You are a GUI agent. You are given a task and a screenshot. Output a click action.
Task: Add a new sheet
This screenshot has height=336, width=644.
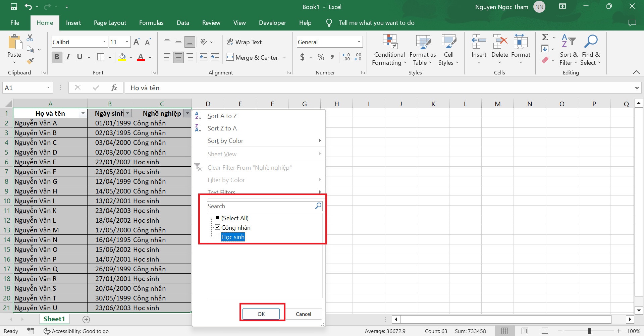point(86,319)
